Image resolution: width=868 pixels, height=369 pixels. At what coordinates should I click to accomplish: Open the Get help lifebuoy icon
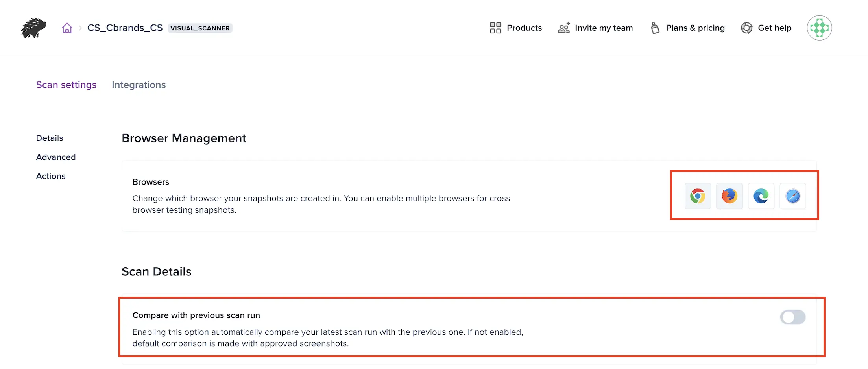[746, 28]
